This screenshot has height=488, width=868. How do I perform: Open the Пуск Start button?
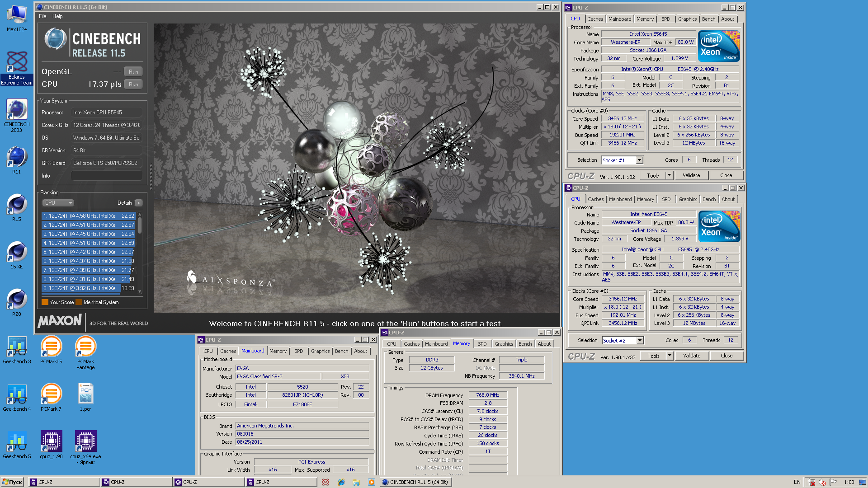click(12, 482)
